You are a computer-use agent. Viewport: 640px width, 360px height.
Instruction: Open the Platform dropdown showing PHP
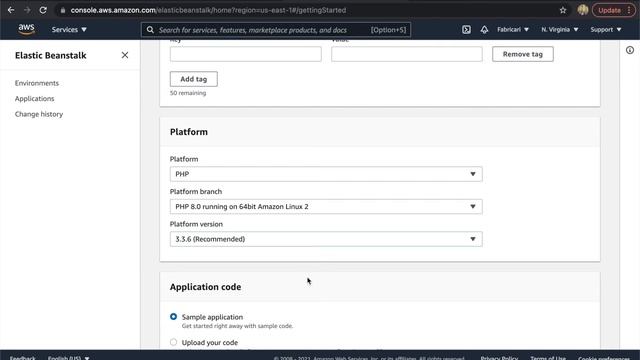click(x=326, y=174)
